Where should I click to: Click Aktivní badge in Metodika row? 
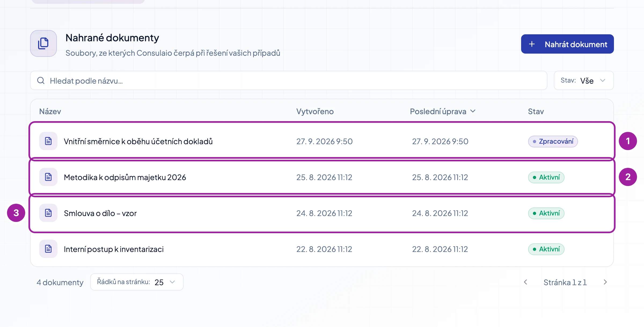pos(546,177)
